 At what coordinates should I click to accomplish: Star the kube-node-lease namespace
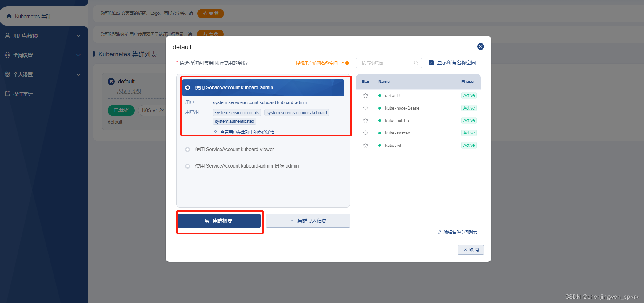[x=365, y=108]
